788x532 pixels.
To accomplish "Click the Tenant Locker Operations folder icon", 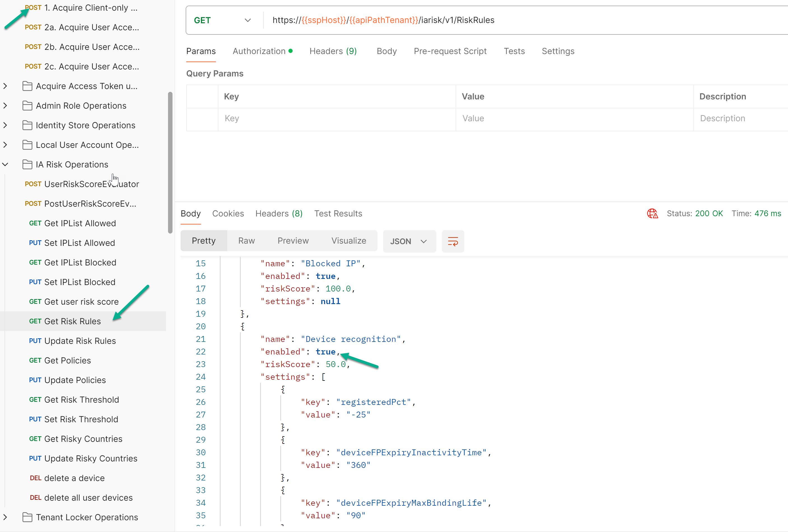I will [x=27, y=517].
